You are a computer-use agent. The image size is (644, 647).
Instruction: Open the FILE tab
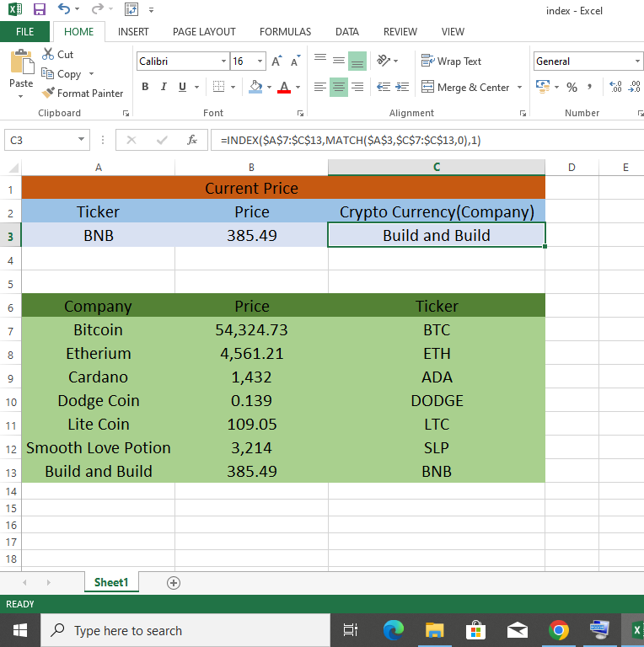coord(24,32)
